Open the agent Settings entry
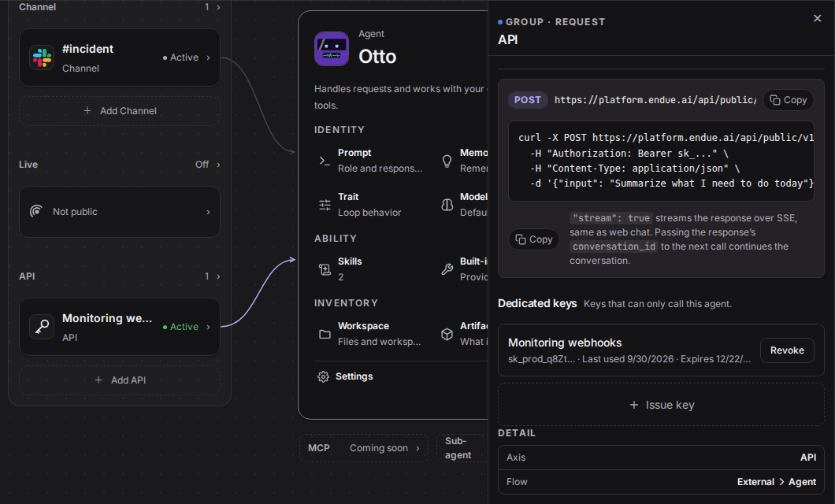835x504 pixels. pos(345,376)
